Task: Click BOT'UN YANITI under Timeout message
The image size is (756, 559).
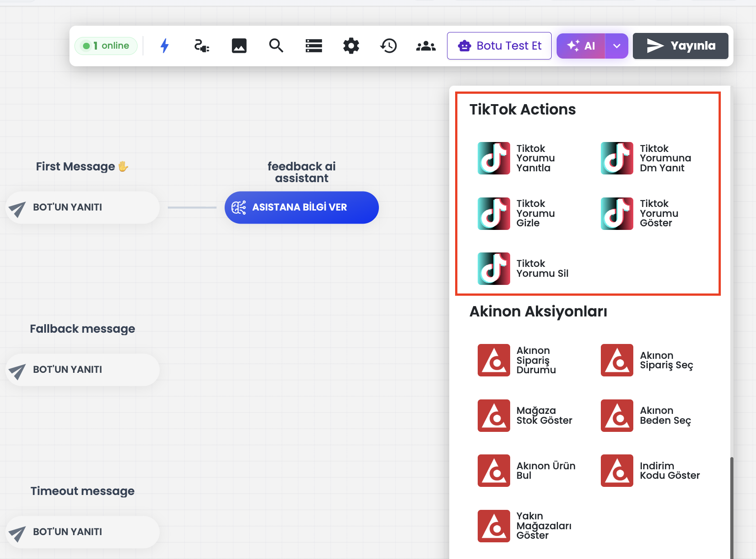Action: pyautogui.click(x=83, y=532)
